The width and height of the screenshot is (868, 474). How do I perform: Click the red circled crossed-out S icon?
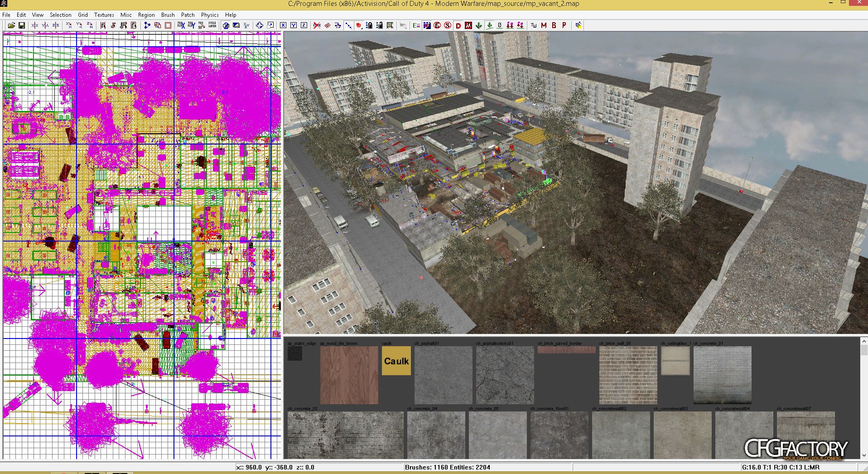click(448, 25)
